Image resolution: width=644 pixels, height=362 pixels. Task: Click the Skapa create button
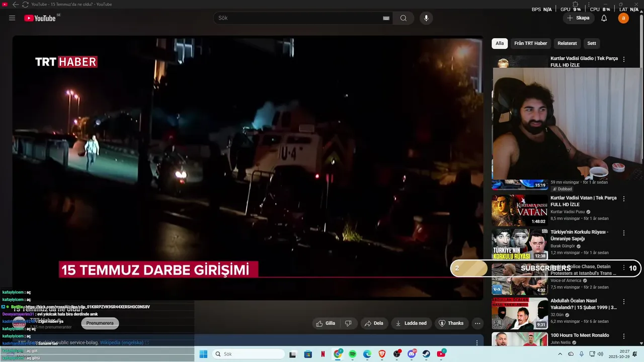578,18
